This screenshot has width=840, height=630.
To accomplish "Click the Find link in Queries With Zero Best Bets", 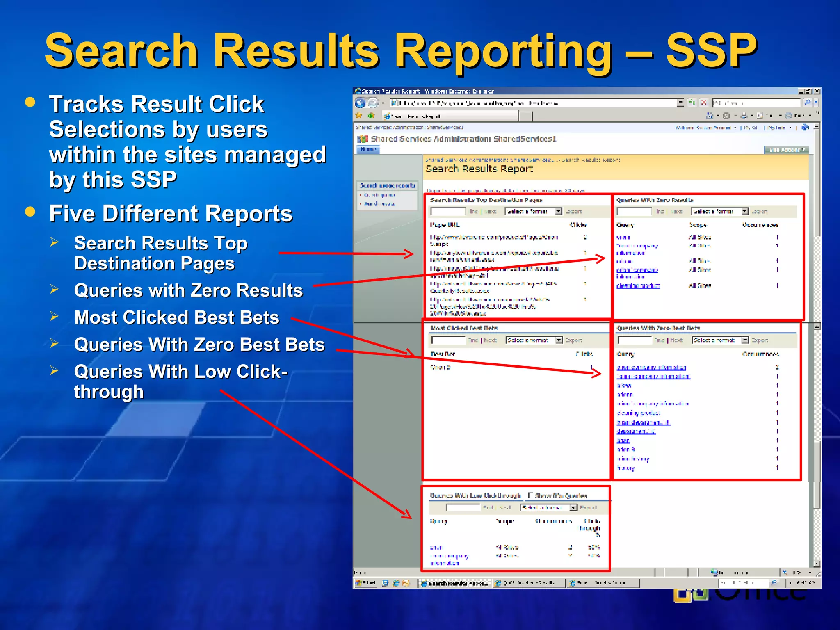I will pos(659,340).
